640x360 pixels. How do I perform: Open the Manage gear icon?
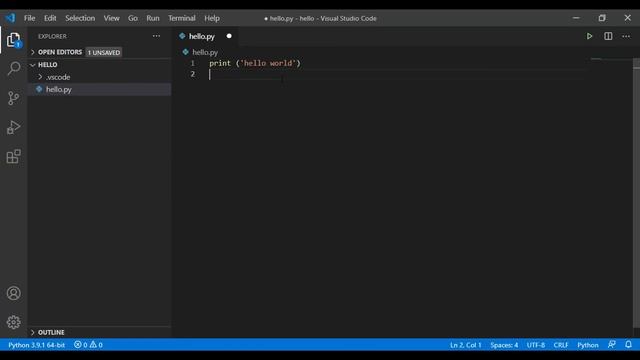pyautogui.click(x=13, y=322)
